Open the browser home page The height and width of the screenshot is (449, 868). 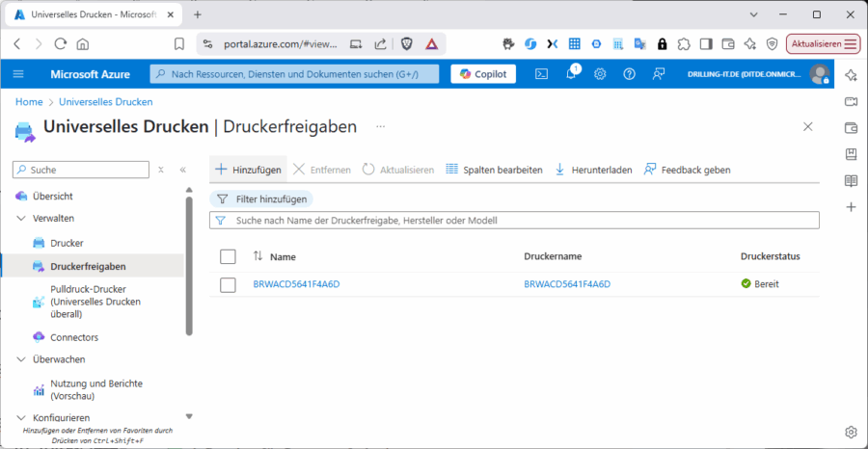point(83,44)
